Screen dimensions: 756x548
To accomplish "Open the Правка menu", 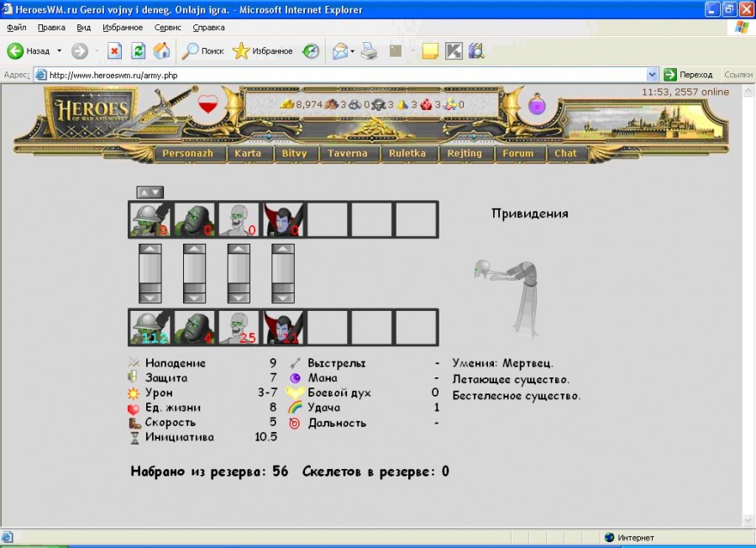I will point(51,28).
